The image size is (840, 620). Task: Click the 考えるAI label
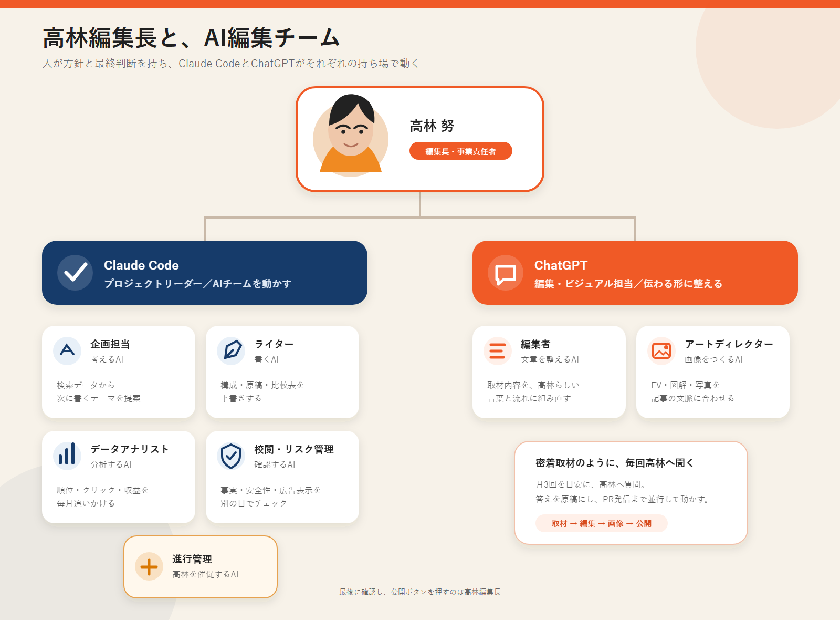pyautogui.click(x=107, y=359)
